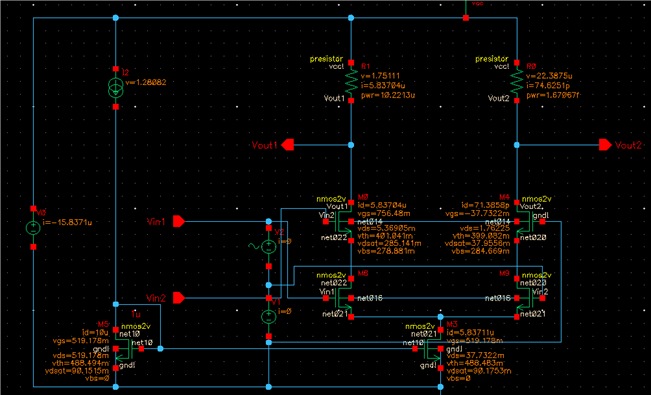Select the M0 nmos2v transistor
Image resolution: width=651 pixels, height=395 pixels.
click(342, 221)
